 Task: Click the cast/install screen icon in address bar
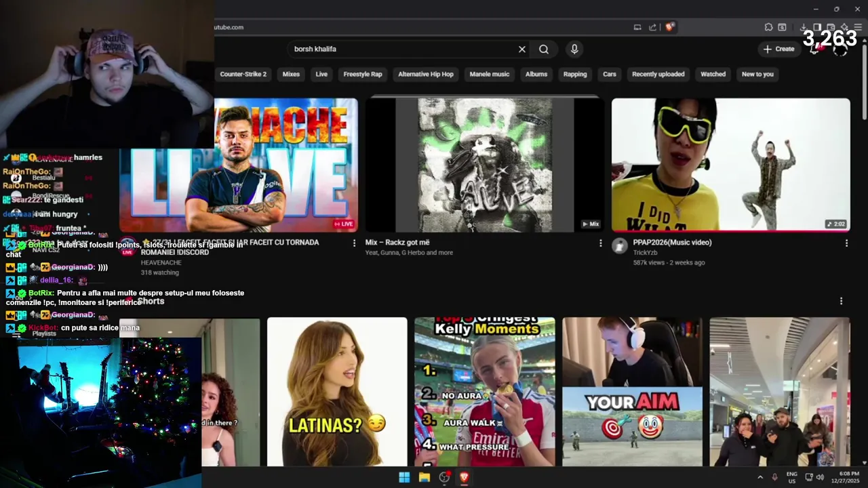637,27
